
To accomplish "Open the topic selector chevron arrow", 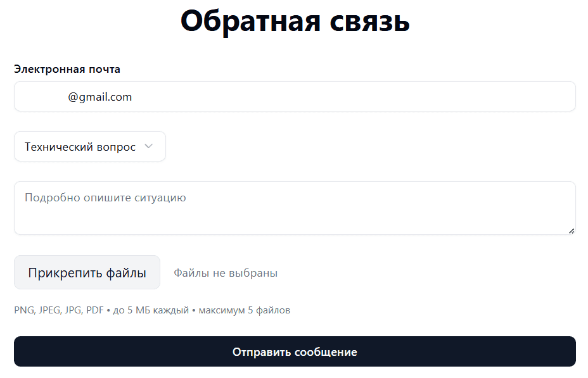I will pyautogui.click(x=150, y=146).
